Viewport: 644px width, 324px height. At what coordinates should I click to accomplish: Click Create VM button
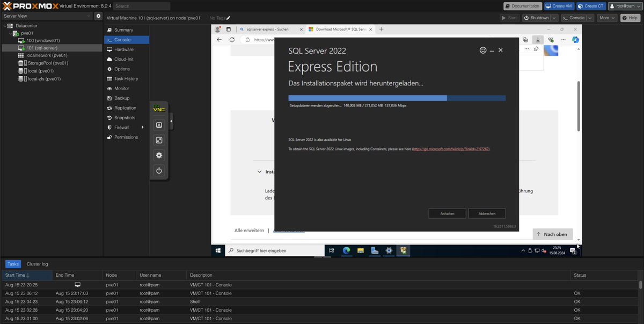tap(559, 6)
